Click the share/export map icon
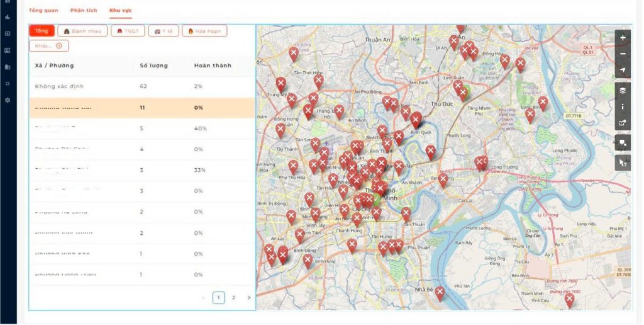Viewport: 644px width, 325px height. (x=623, y=123)
